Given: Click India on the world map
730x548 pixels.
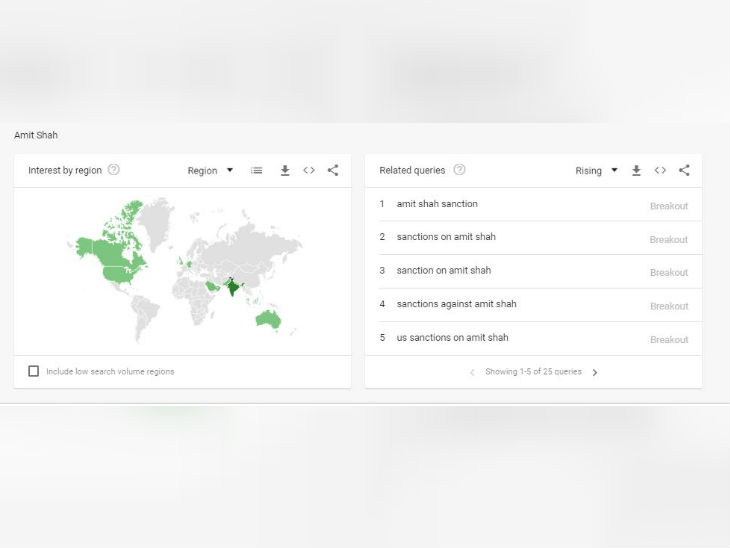Looking at the screenshot, I should (234, 289).
